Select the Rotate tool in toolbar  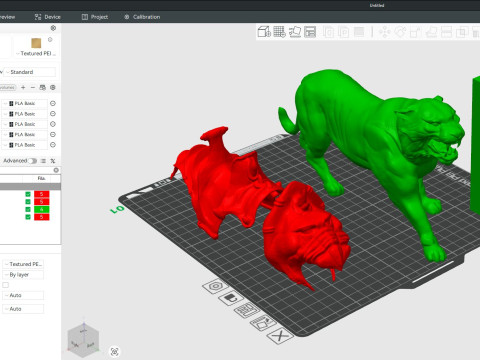400,32
